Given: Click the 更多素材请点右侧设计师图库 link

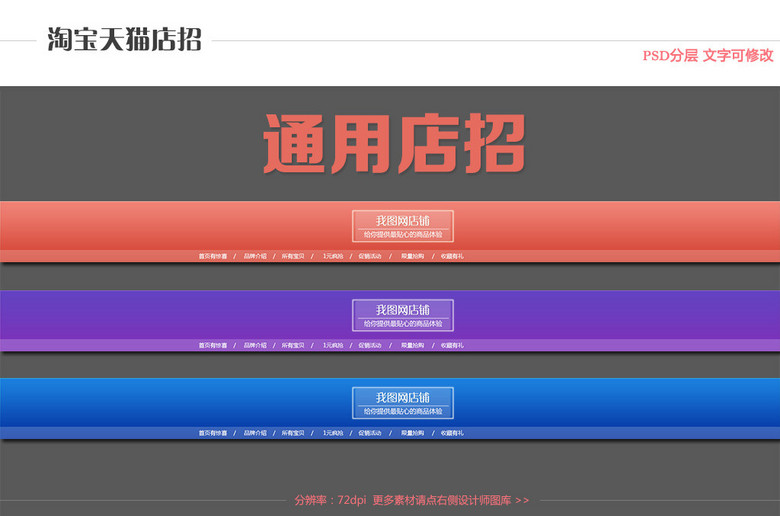Looking at the screenshot, I should (450, 500).
